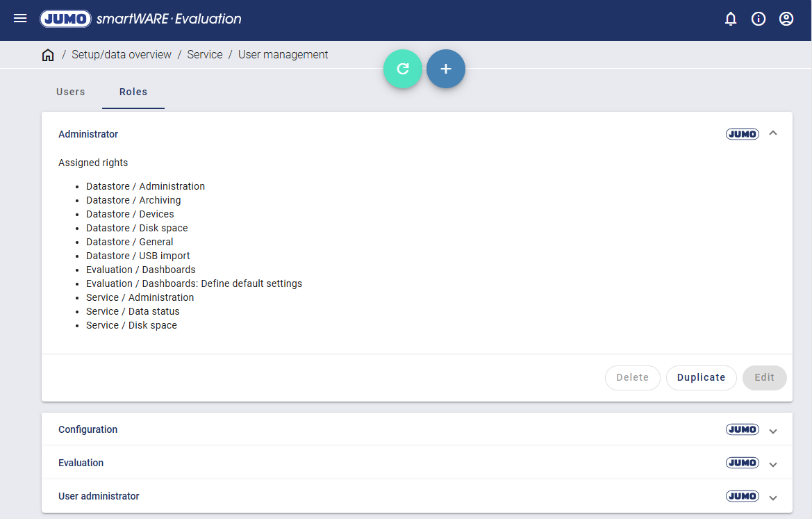Click the Edit button
Screen dimensions: 812x519
click(764, 377)
